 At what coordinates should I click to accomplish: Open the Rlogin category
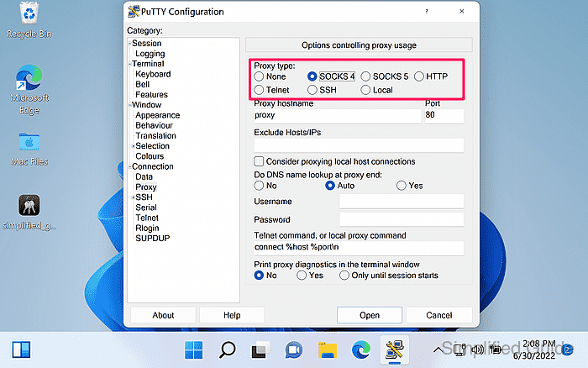(x=147, y=228)
